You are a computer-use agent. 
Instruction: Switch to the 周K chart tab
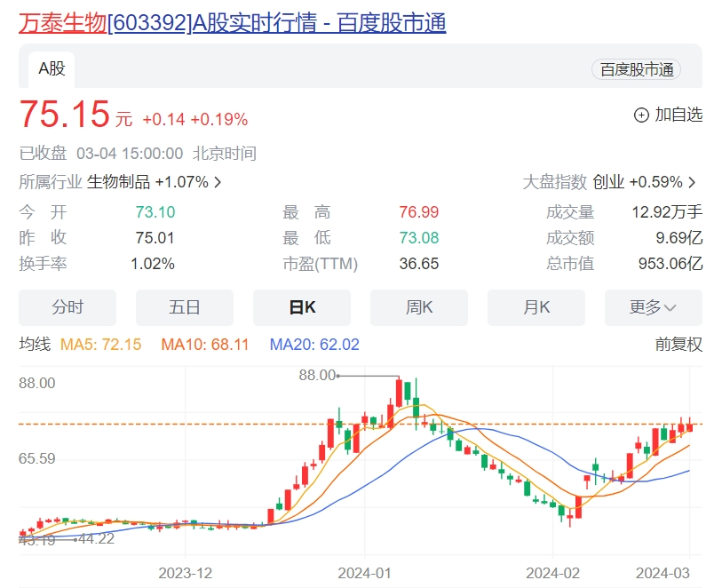pyautogui.click(x=419, y=307)
